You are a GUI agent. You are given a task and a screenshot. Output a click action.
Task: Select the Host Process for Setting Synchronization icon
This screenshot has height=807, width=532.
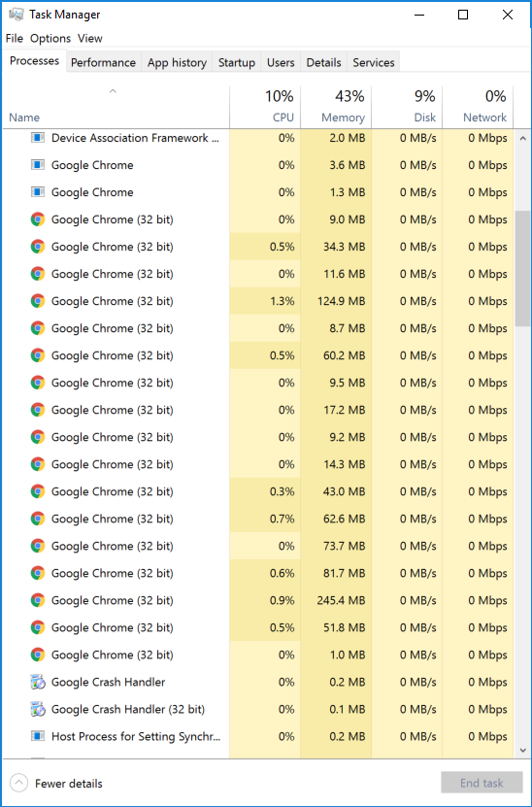(38, 736)
